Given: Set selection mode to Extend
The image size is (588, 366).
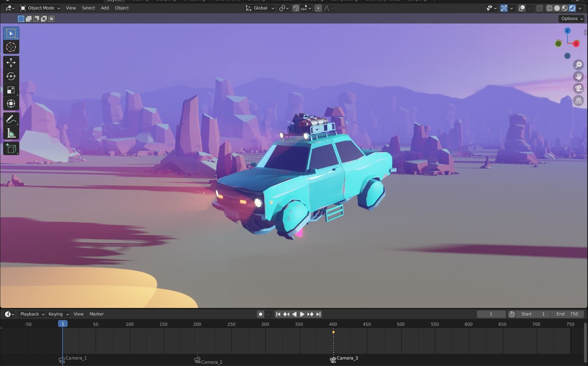Looking at the screenshot, I should click(x=28, y=19).
